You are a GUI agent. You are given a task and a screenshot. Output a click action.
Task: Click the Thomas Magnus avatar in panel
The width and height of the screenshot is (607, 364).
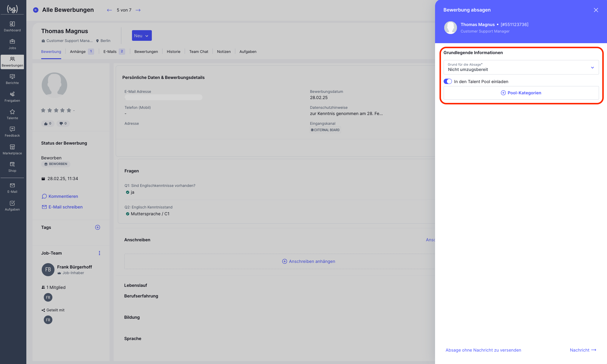pyautogui.click(x=450, y=28)
